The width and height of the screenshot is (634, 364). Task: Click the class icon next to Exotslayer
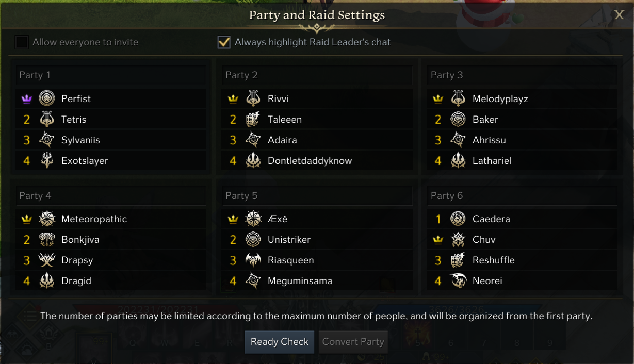[x=47, y=160]
